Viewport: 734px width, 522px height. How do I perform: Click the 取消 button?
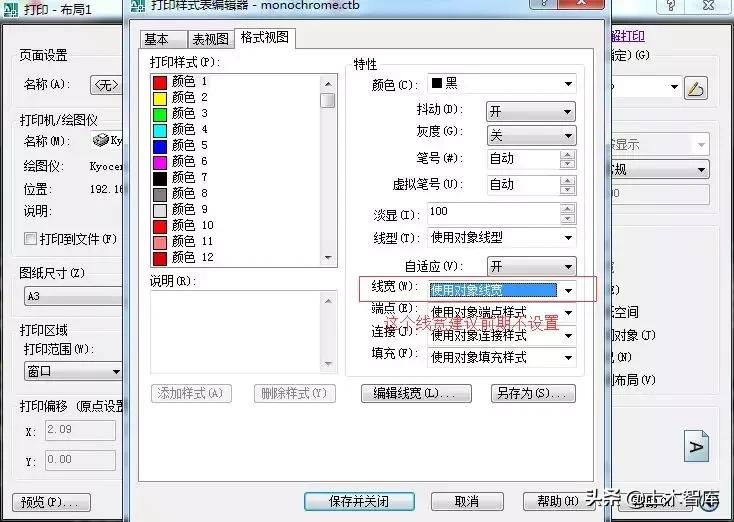click(467, 501)
